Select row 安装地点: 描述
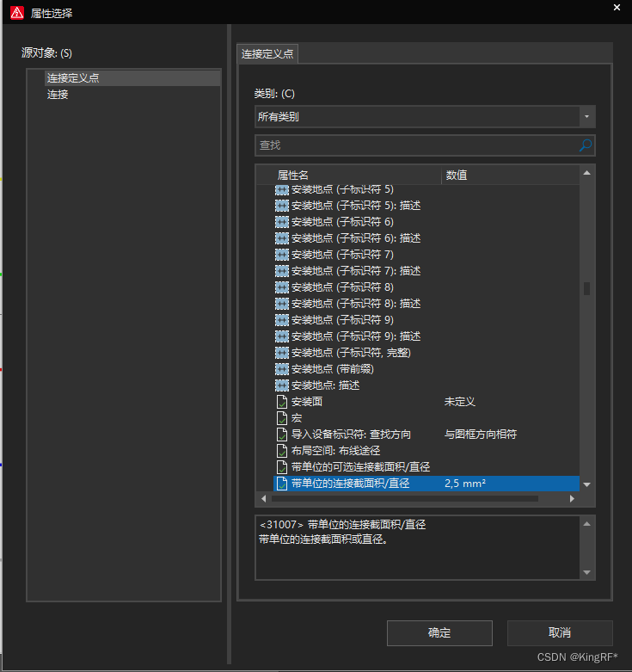632x672 pixels. [x=426, y=385]
